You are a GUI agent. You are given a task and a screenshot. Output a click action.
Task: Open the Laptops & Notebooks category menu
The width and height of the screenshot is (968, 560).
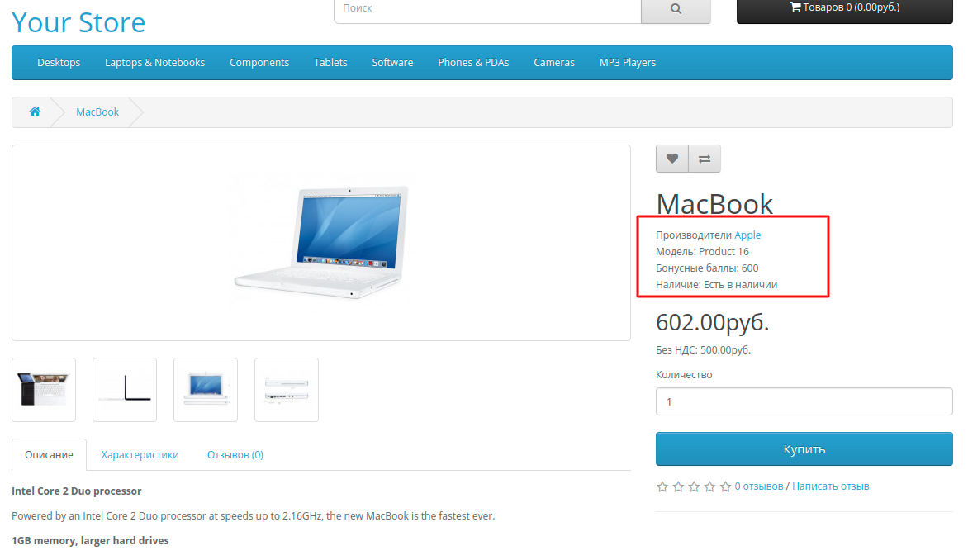click(154, 62)
